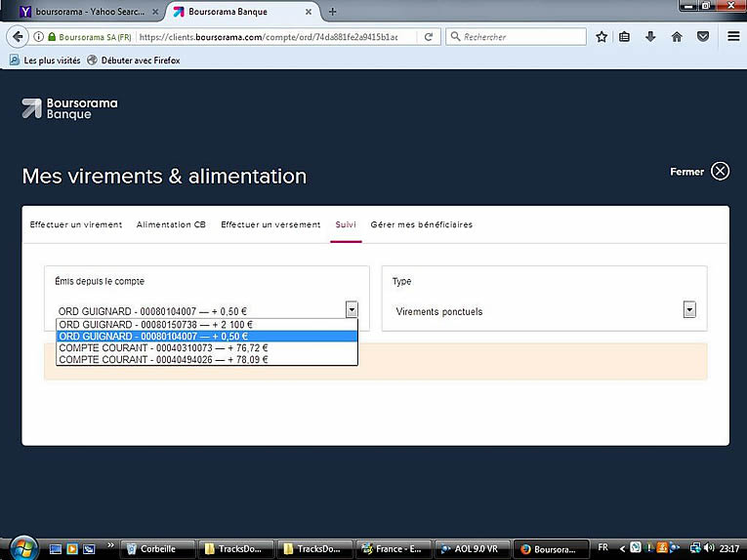The image size is (747, 560).
Task: Go to the Firefox home icon
Action: point(677,37)
